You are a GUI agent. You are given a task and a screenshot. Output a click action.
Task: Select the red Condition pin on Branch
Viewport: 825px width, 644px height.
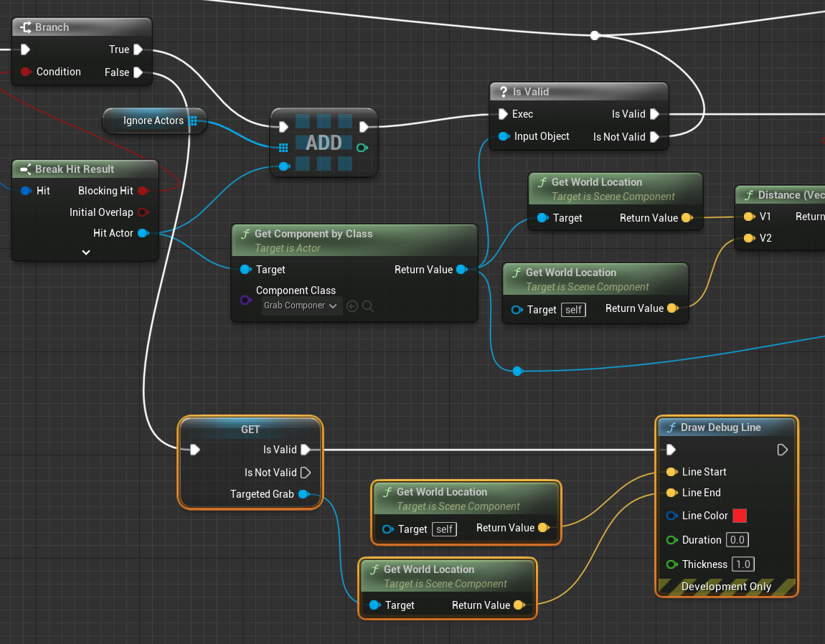coord(26,72)
